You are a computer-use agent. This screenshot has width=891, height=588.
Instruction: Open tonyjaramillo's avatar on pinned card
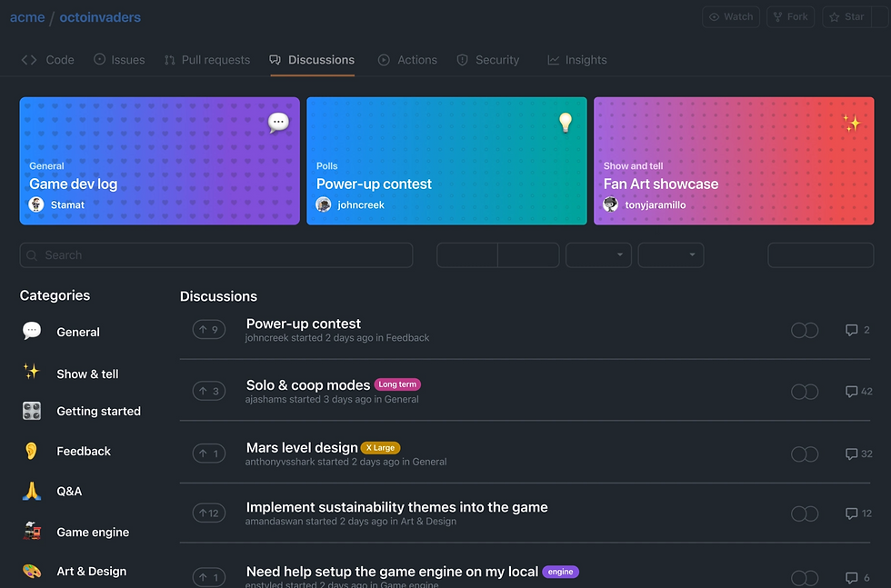tap(610, 204)
